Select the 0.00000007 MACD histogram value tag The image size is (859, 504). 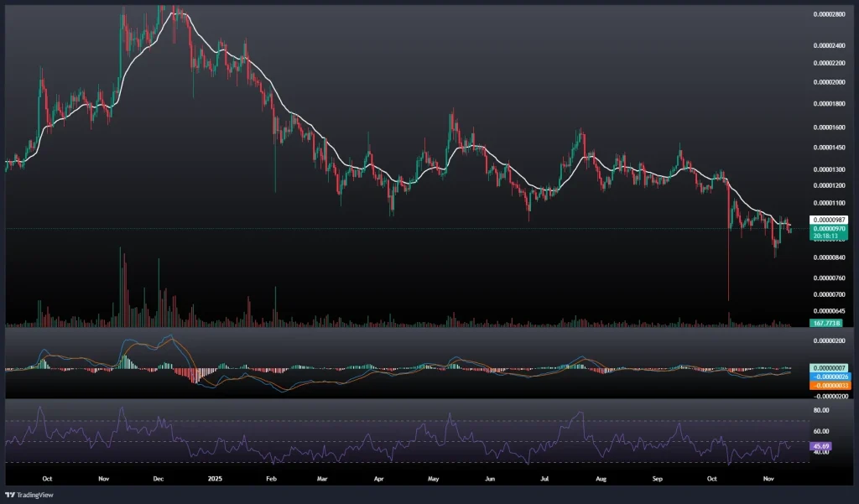point(827,368)
